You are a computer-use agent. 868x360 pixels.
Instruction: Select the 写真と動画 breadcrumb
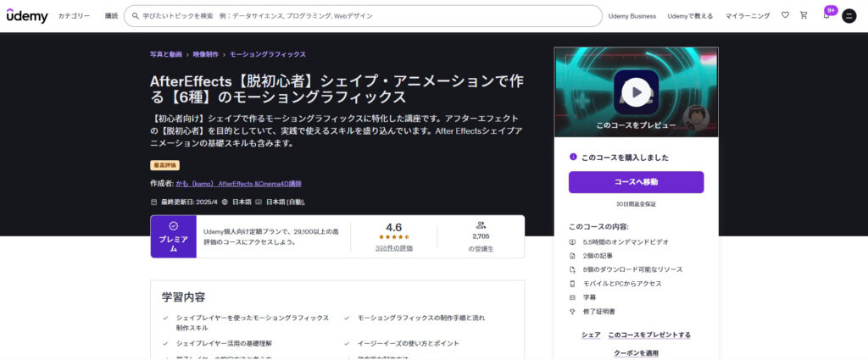166,54
